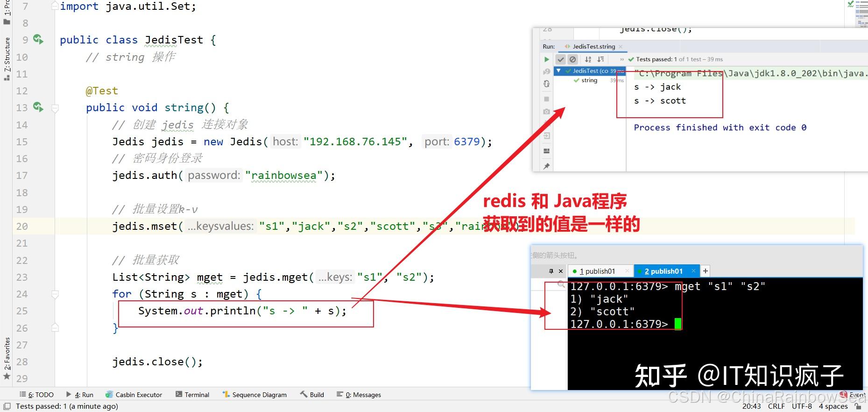Open the Terminal tool window

192,395
